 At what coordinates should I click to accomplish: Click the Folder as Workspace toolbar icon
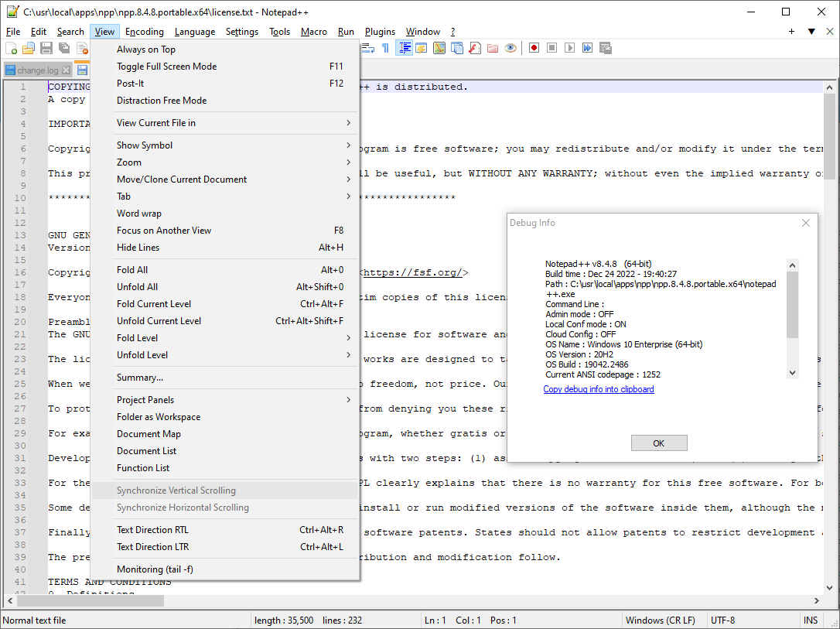(x=493, y=48)
